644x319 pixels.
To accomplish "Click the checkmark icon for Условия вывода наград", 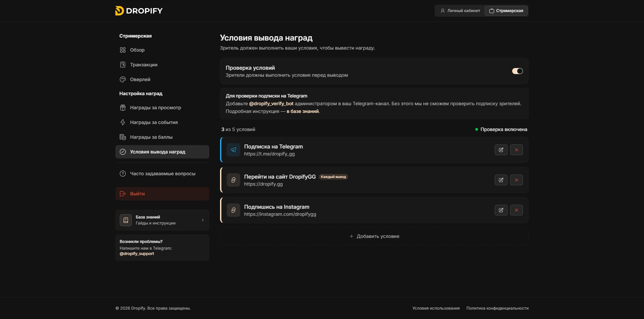I will click(x=123, y=152).
